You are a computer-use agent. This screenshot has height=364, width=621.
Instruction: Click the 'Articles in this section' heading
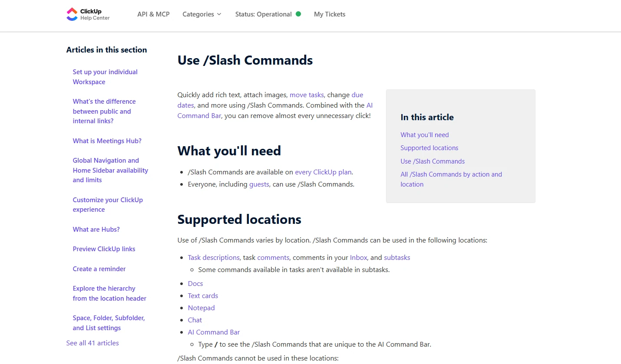tap(107, 50)
